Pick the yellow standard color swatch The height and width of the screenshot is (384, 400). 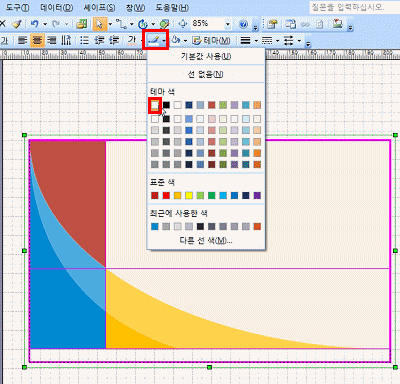tap(189, 195)
